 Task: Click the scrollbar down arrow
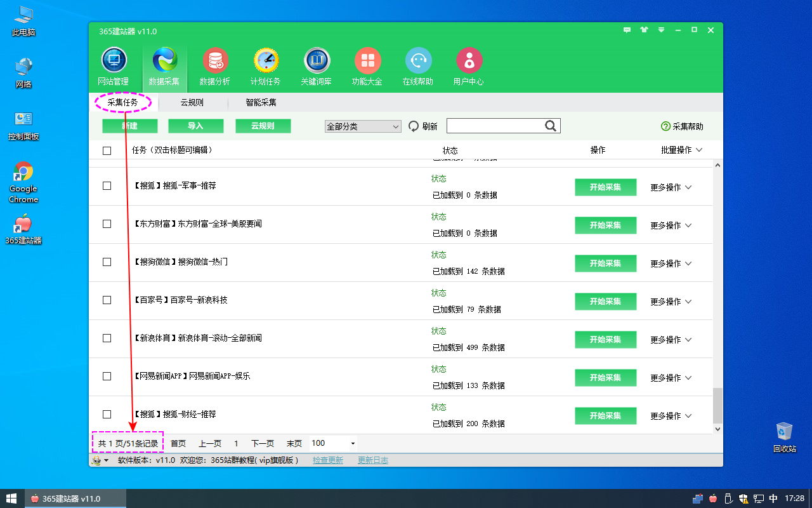pyautogui.click(x=717, y=429)
